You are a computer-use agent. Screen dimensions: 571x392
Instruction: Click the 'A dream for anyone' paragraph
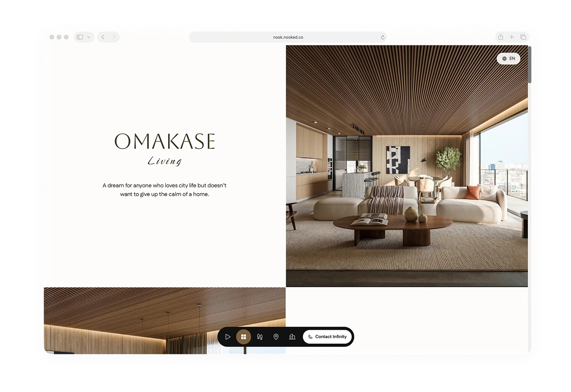pos(164,190)
